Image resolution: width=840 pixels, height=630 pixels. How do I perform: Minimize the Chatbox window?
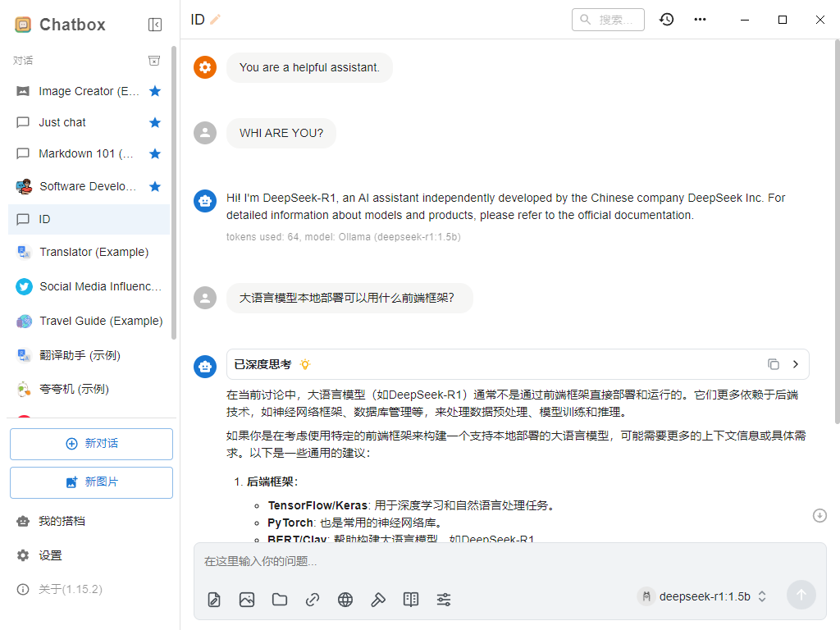coord(745,20)
